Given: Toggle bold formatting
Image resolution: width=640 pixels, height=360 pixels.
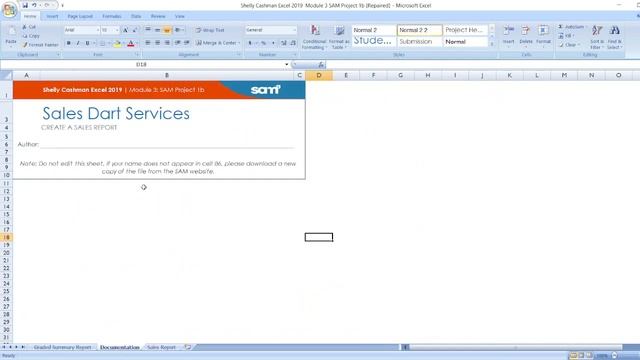Looking at the screenshot, I should pos(68,43).
